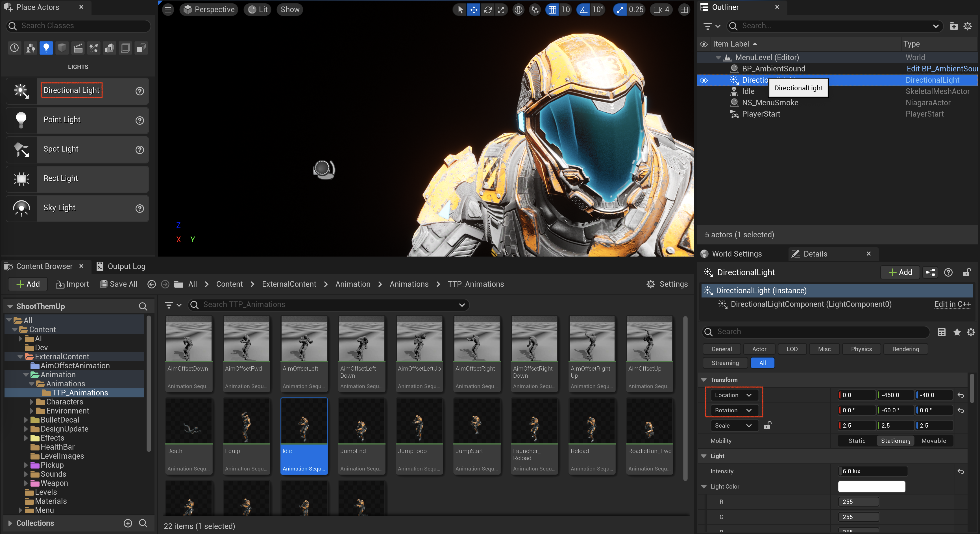The height and width of the screenshot is (534, 980).
Task: Open Content Browser Settings
Action: tap(667, 284)
